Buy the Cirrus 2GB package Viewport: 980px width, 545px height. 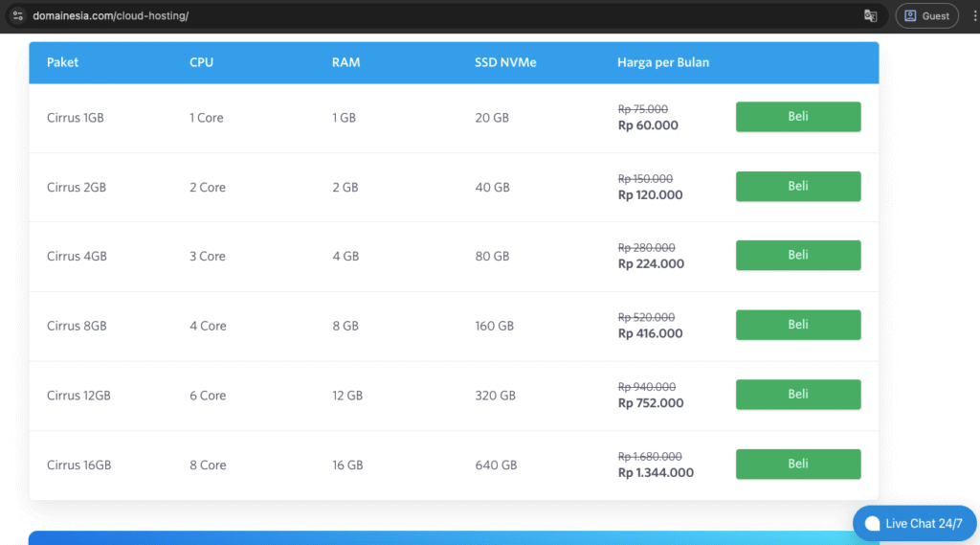click(798, 186)
